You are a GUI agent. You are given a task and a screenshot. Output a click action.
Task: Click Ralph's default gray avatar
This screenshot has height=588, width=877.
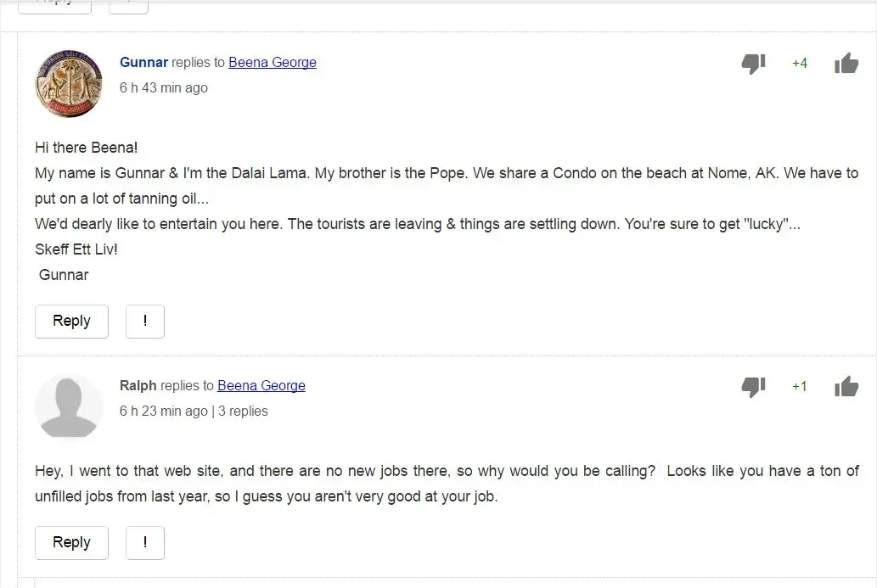tap(69, 406)
